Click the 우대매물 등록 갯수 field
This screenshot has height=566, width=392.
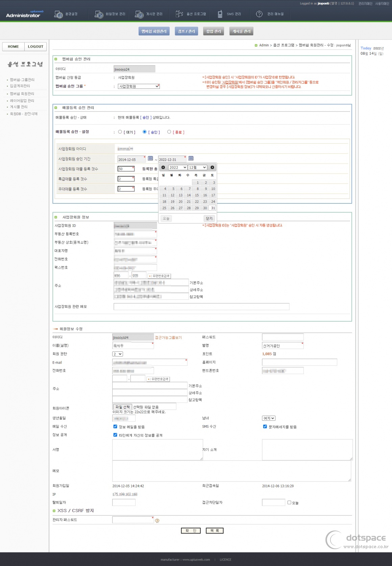click(126, 189)
